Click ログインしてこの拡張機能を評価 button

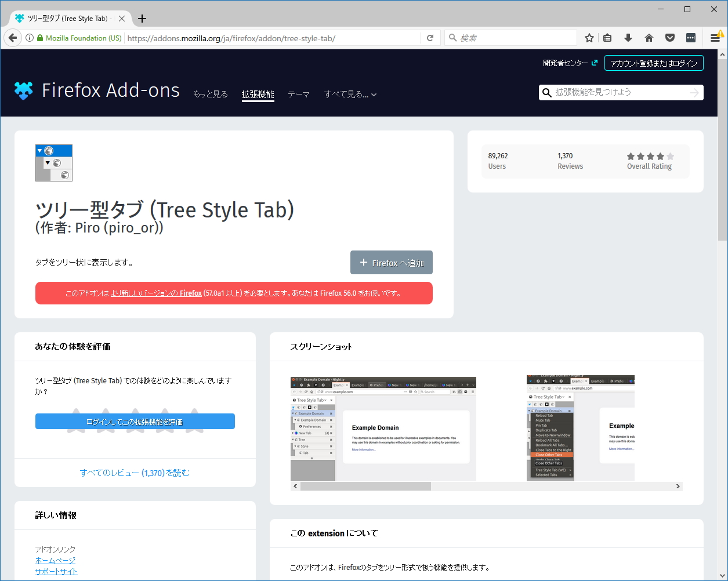point(135,422)
